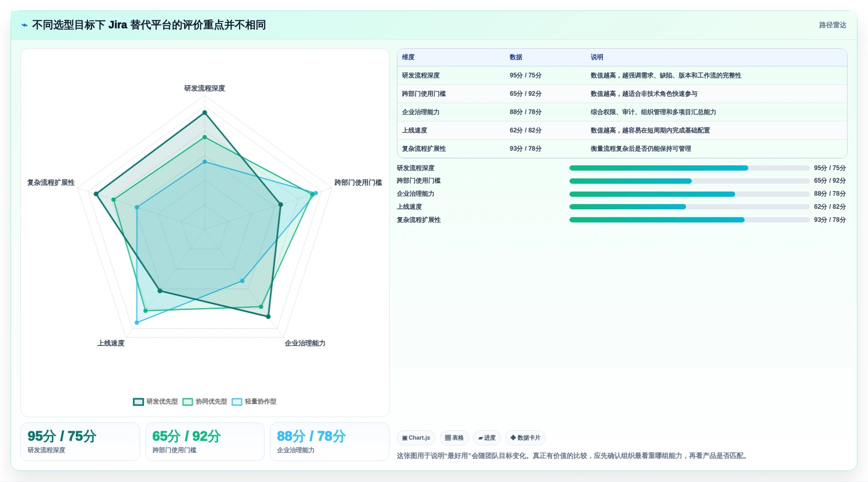Screen dimensions: 868x482
Task: Click the 跨部门使用门槛 progress bar
Action: pyautogui.click(x=689, y=181)
